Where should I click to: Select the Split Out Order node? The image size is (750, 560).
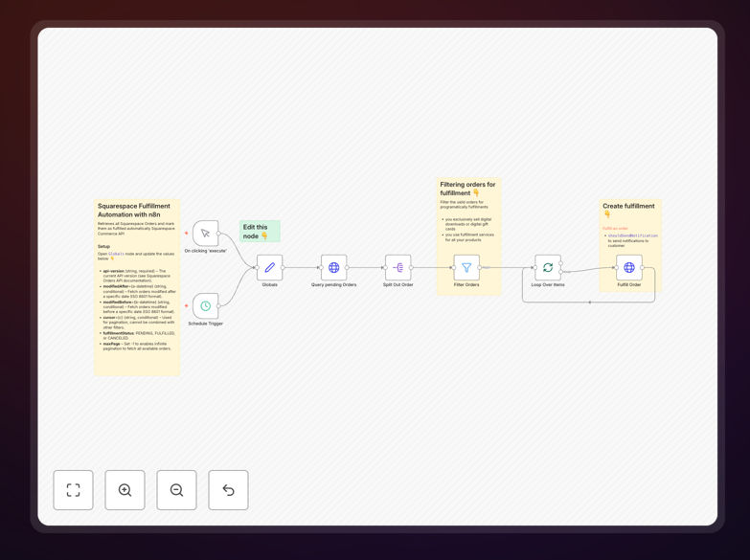click(398, 267)
